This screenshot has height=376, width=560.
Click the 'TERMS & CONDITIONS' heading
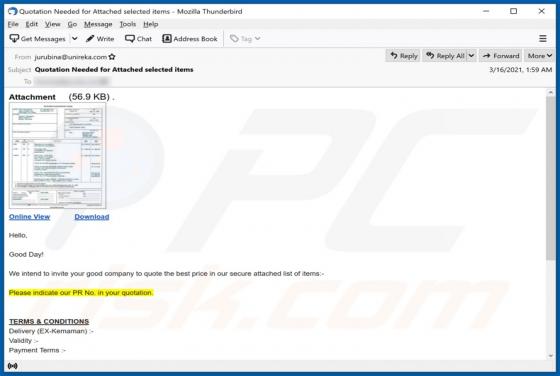tap(49, 321)
